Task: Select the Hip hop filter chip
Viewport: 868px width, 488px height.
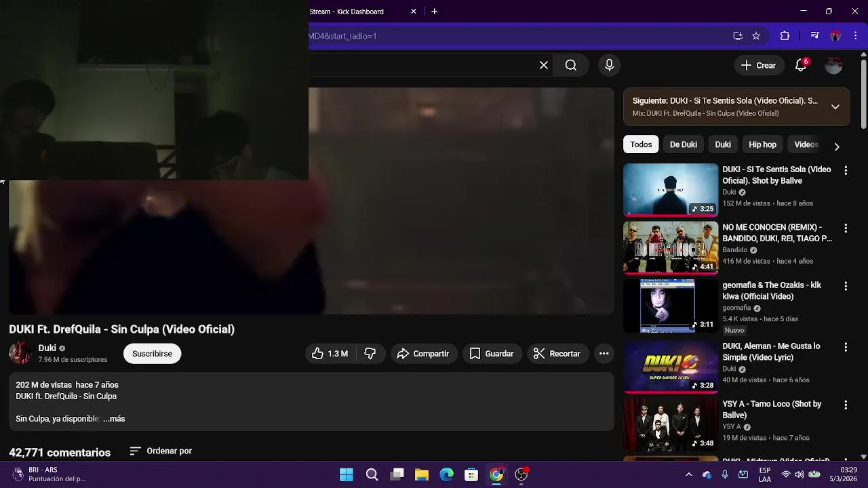Action: click(x=762, y=144)
